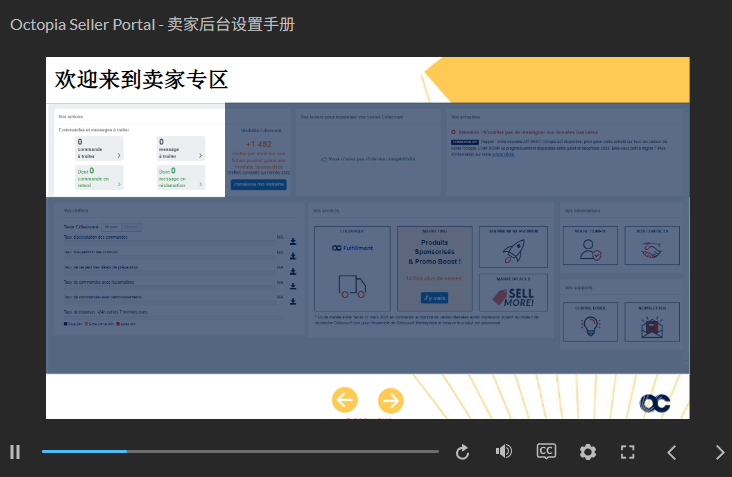The width and height of the screenshot is (732, 477).
Task: Click the 'Produits Sponsorisés & Promo Boost !' text
Action: click(x=435, y=252)
